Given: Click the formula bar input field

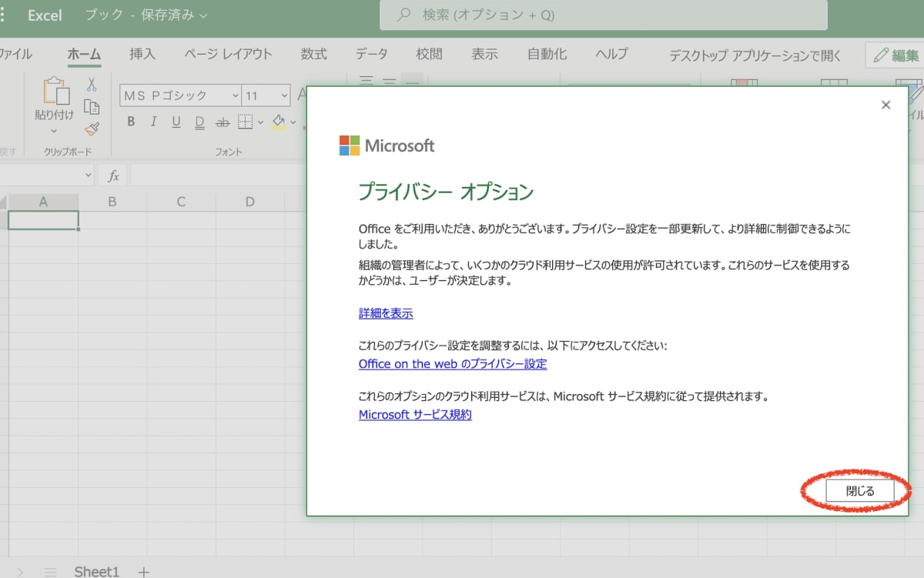Looking at the screenshot, I should click(x=218, y=176).
